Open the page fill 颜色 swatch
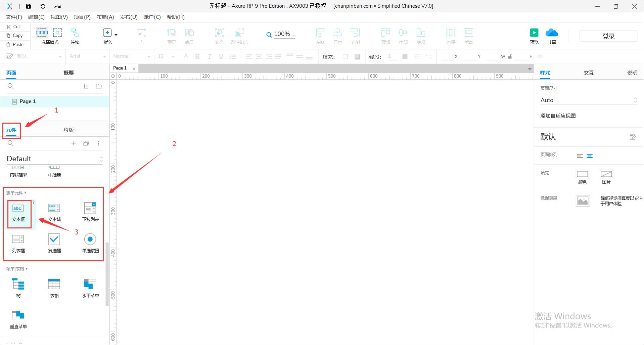 (x=582, y=174)
